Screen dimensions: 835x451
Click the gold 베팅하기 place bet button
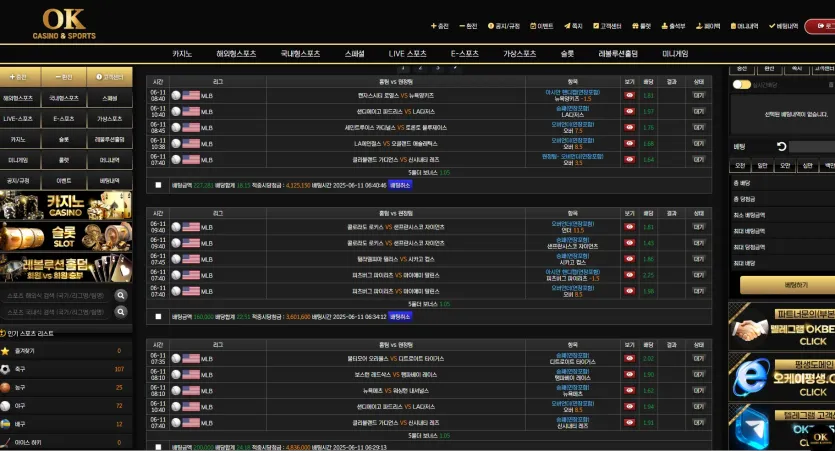coord(790,285)
